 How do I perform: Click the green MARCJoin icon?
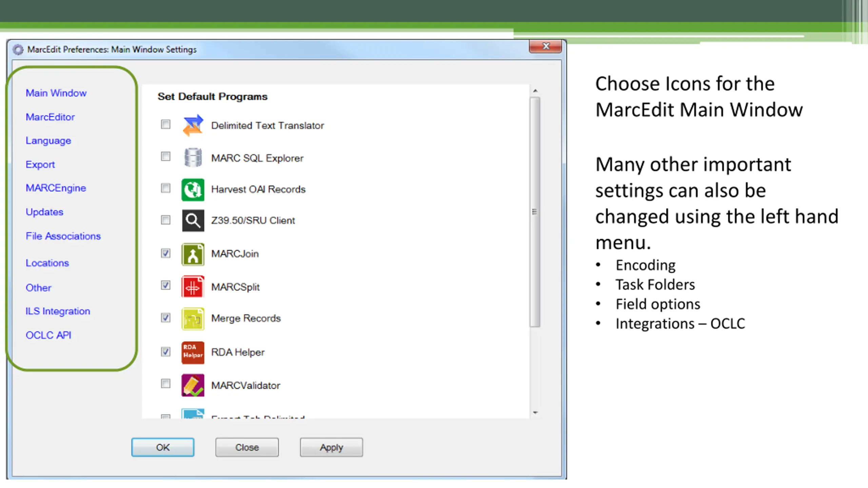click(x=193, y=254)
